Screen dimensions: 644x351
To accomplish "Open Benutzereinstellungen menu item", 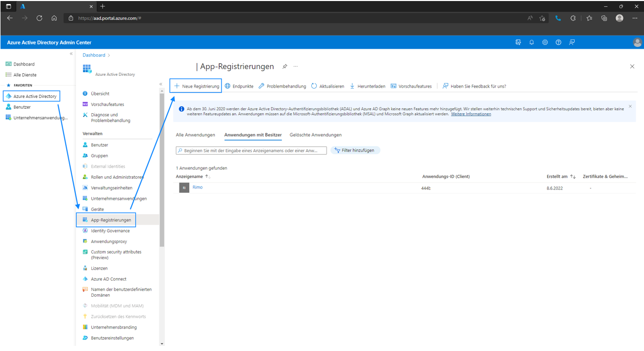I will pyautogui.click(x=108, y=338).
